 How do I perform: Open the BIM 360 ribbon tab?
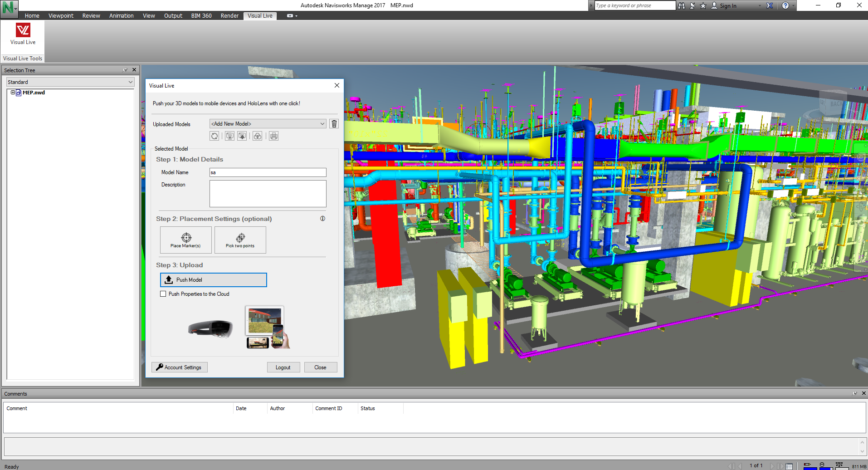tap(201, 16)
